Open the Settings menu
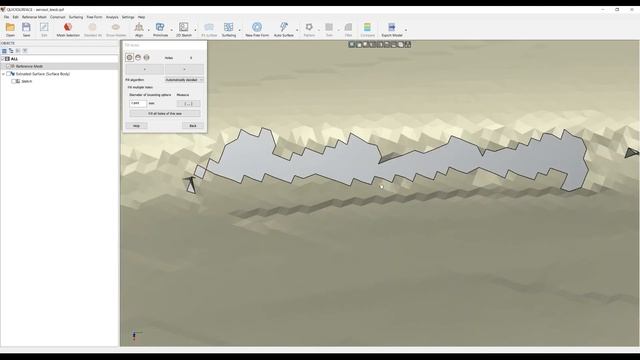This screenshot has width=640, height=360. click(x=128, y=17)
